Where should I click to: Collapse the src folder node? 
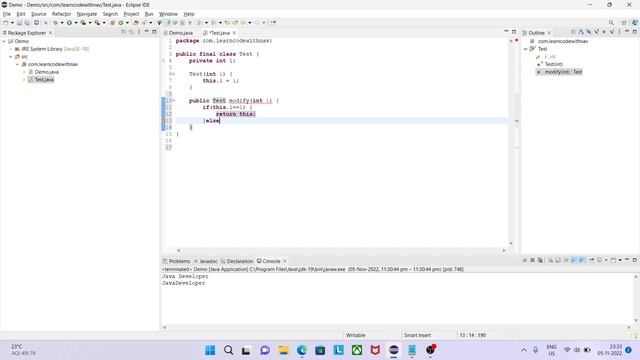point(11,57)
